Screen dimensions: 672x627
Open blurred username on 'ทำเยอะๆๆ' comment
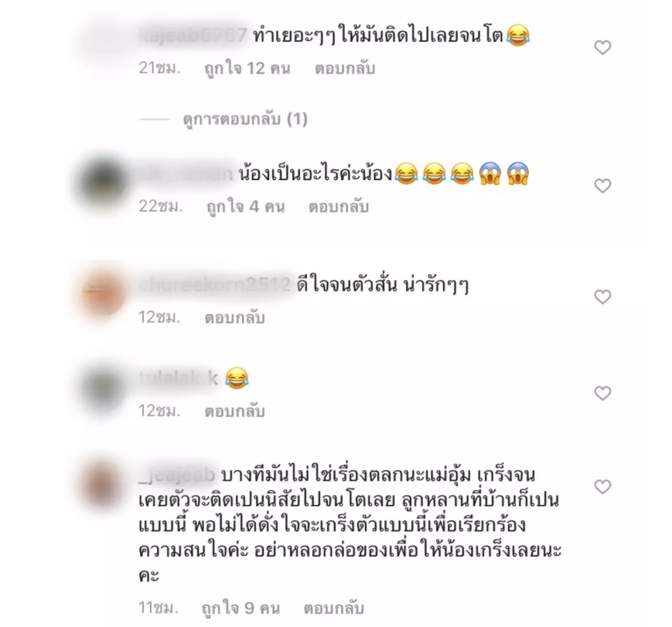(x=193, y=35)
